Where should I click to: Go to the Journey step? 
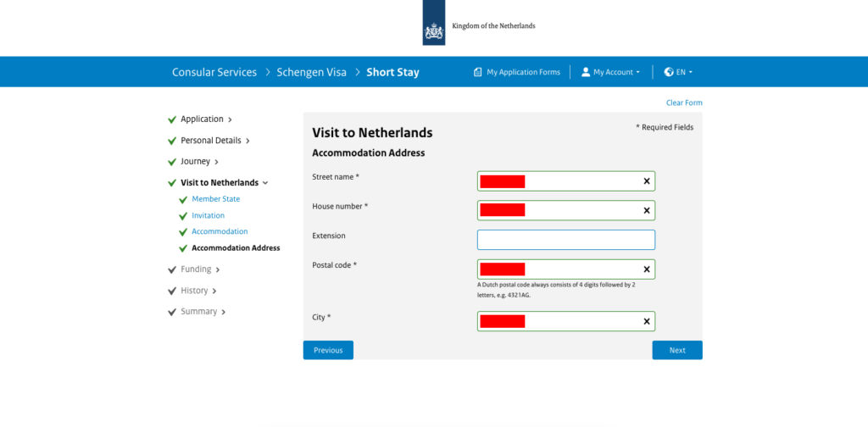tap(194, 162)
